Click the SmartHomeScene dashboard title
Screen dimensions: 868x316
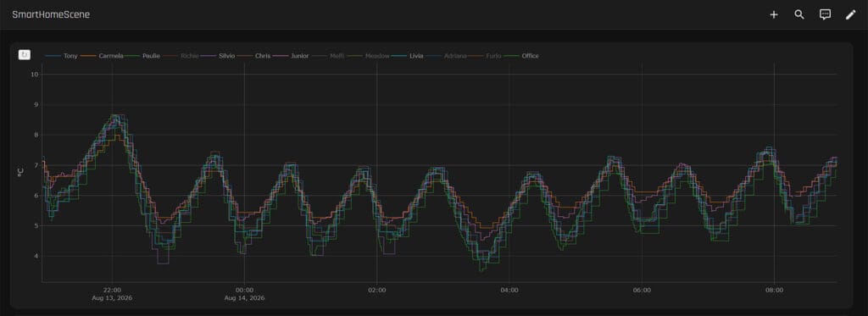click(x=51, y=15)
